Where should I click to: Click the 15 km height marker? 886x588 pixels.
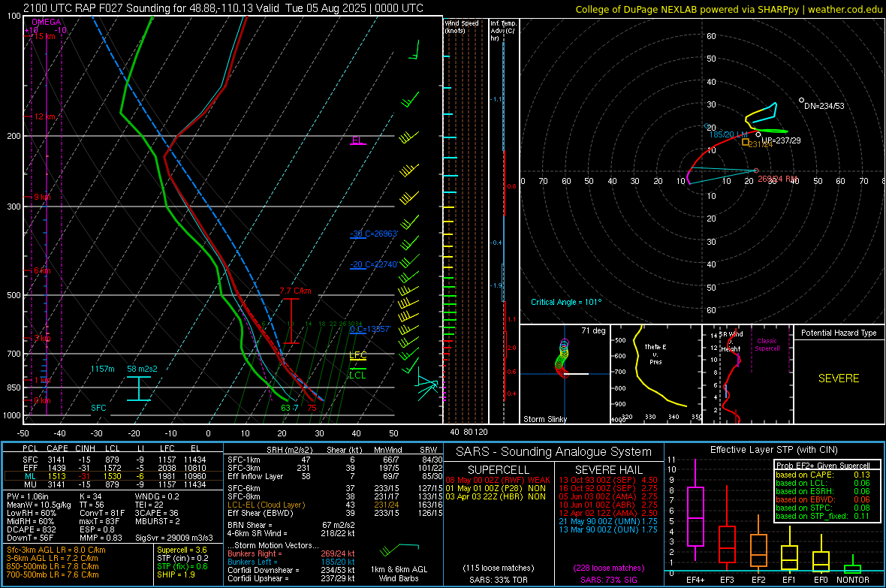click(x=44, y=36)
